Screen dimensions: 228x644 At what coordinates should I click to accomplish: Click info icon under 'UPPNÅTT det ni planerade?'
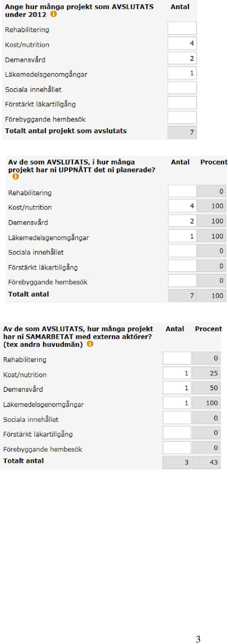[x=15, y=177]
